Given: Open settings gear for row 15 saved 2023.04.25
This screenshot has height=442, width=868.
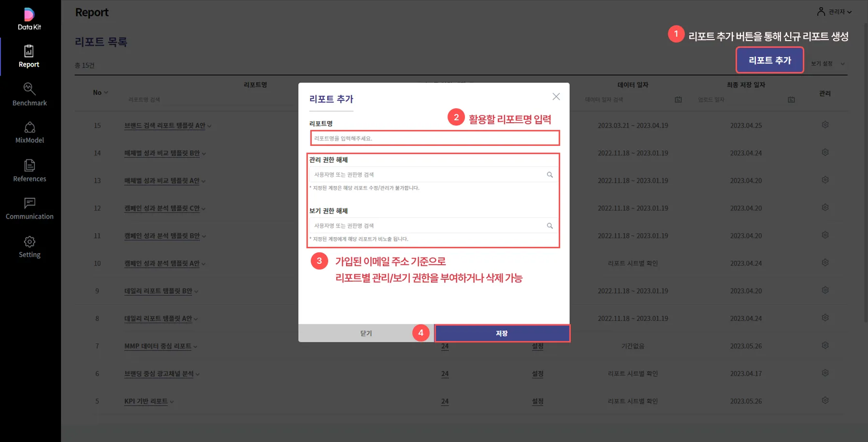Looking at the screenshot, I should pyautogui.click(x=825, y=125).
